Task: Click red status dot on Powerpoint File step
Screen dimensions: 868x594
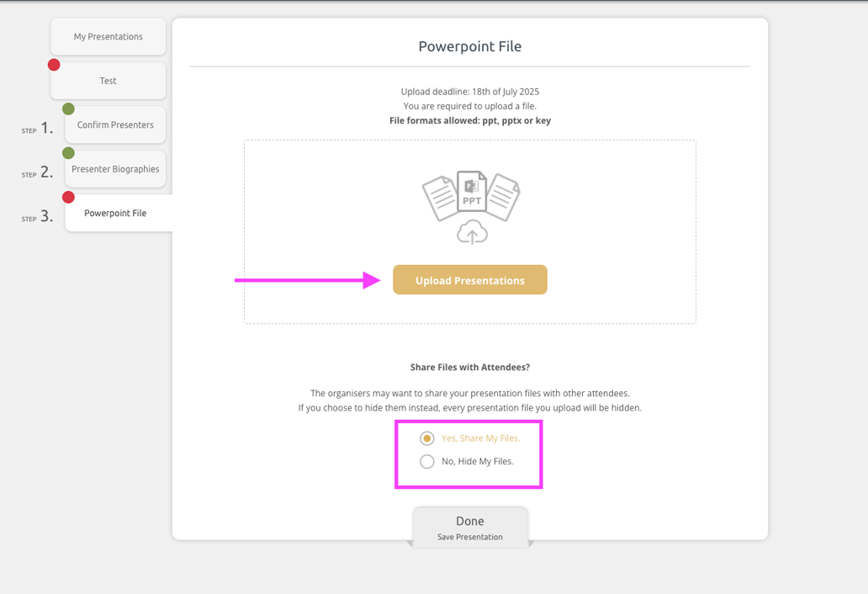Action: [x=68, y=197]
